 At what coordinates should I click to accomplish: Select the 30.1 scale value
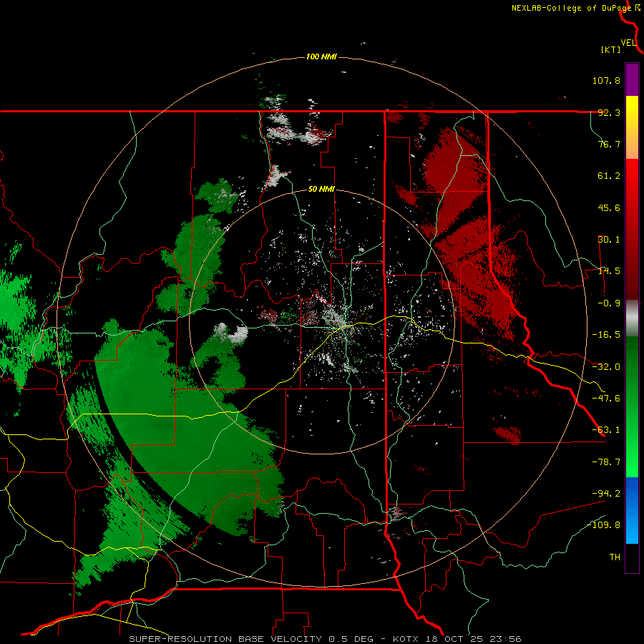pyautogui.click(x=609, y=240)
